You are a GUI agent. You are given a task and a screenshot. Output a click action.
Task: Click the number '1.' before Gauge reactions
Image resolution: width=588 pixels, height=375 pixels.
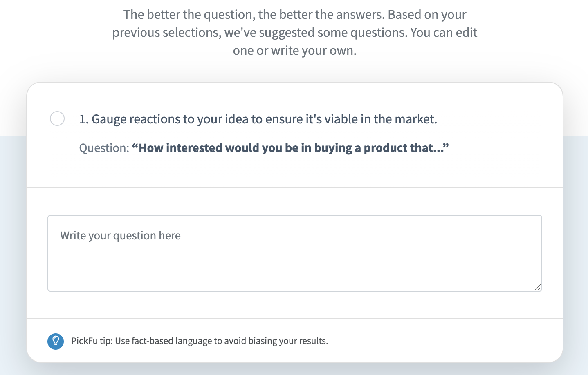84,119
